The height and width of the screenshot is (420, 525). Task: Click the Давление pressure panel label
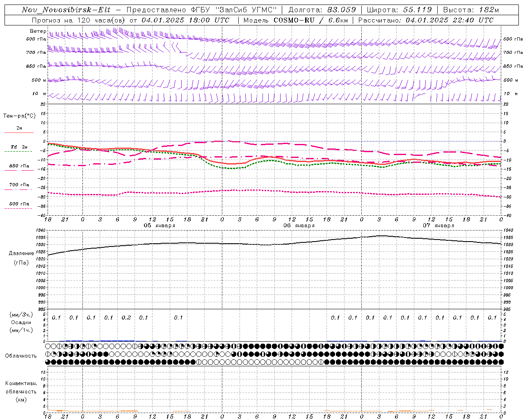(21, 253)
